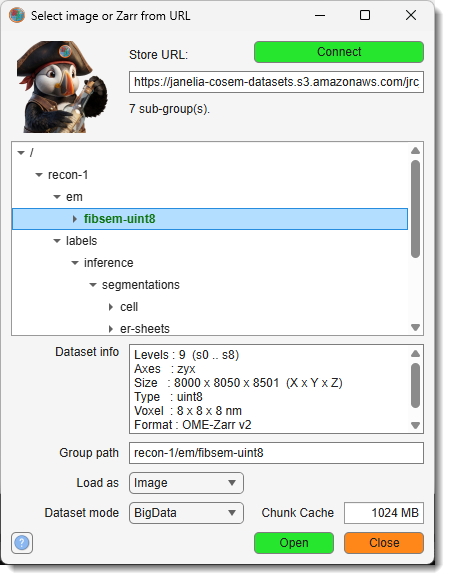This screenshot has height=580, width=450.
Task: Select the labels tree item
Action: pyautogui.click(x=81, y=241)
